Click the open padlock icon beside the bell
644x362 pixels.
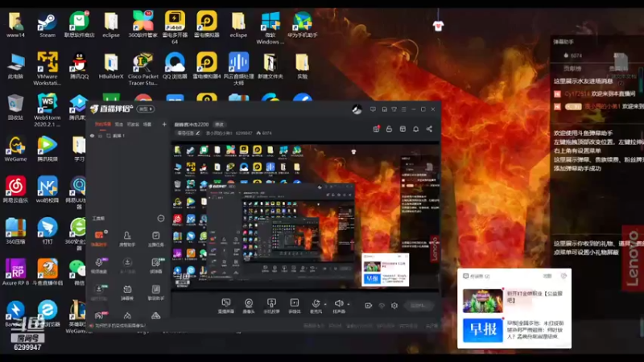click(x=389, y=129)
